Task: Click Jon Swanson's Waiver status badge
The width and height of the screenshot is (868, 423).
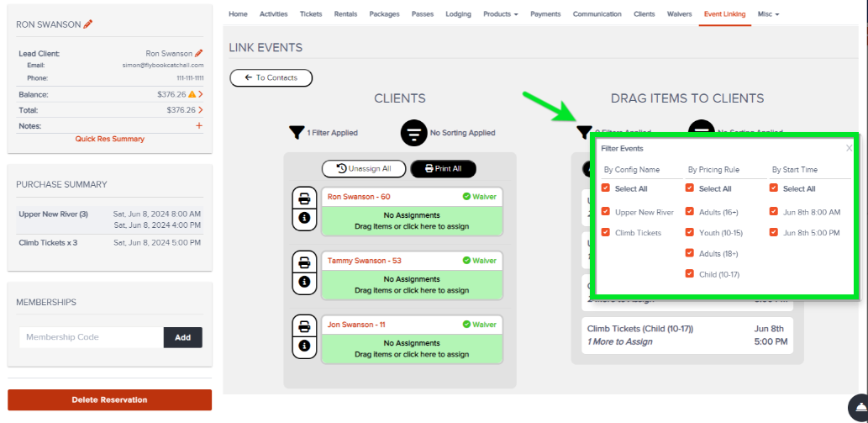Action: point(480,325)
